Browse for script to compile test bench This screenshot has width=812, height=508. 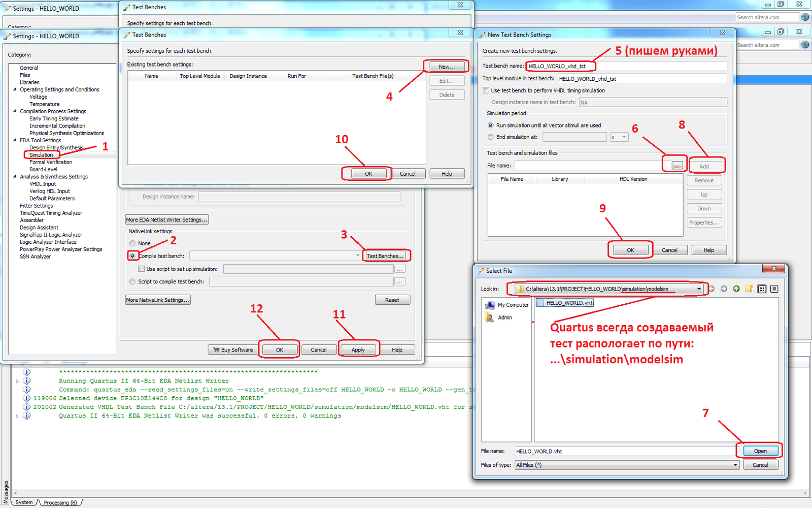coord(400,281)
